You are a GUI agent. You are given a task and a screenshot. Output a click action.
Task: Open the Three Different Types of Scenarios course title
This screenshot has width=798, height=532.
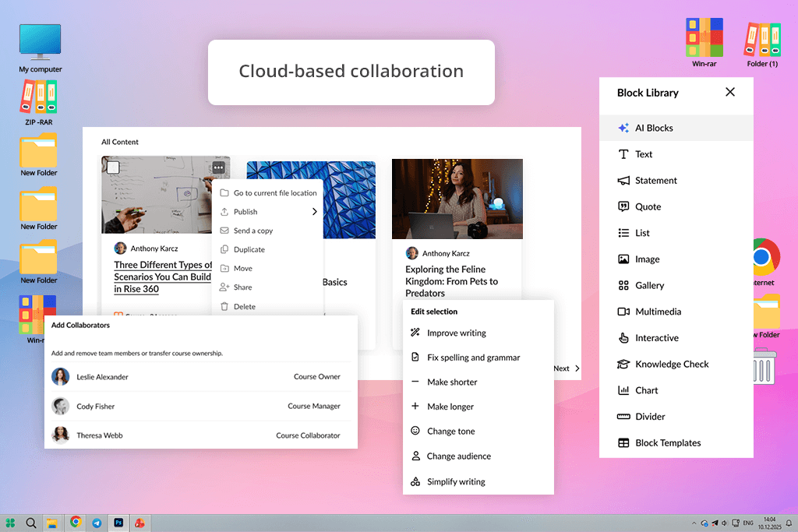163,277
